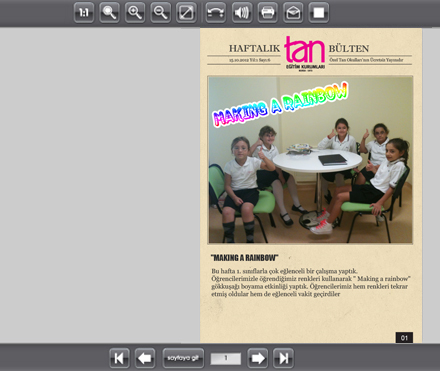Jump to the first page
The image size is (440, 371).
tap(119, 358)
